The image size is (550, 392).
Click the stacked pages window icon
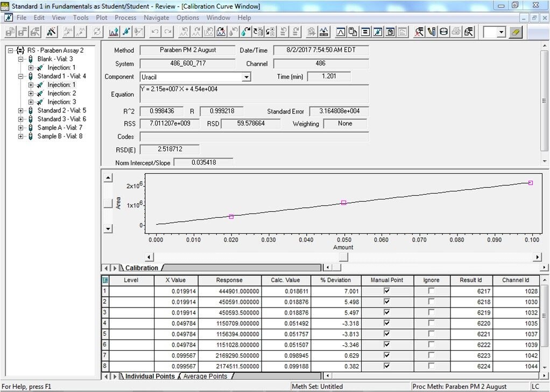tap(353, 32)
